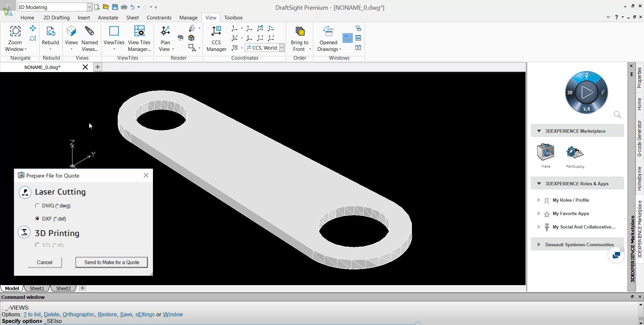This screenshot has height=325, width=644.
Task: Switch to Sheet2 tab
Action: [63, 288]
